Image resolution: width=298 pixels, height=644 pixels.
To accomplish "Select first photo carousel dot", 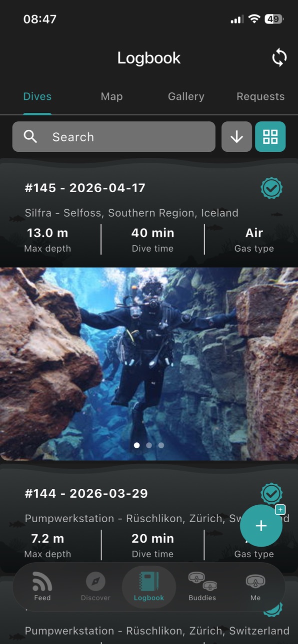I will (x=137, y=445).
